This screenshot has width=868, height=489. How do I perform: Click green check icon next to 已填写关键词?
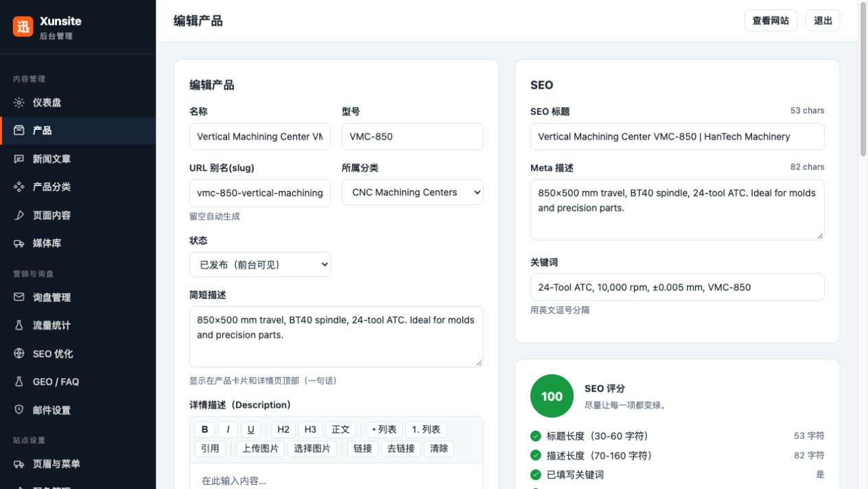click(536, 475)
